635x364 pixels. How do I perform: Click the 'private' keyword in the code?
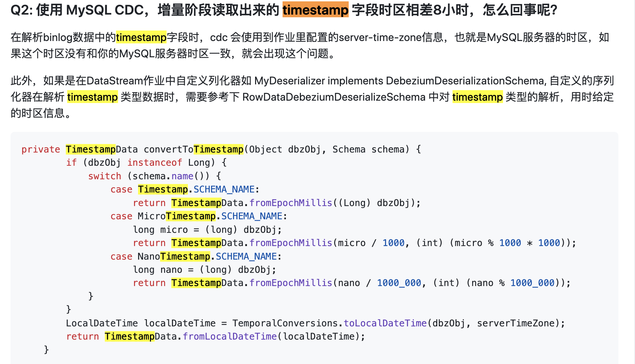[x=41, y=149]
